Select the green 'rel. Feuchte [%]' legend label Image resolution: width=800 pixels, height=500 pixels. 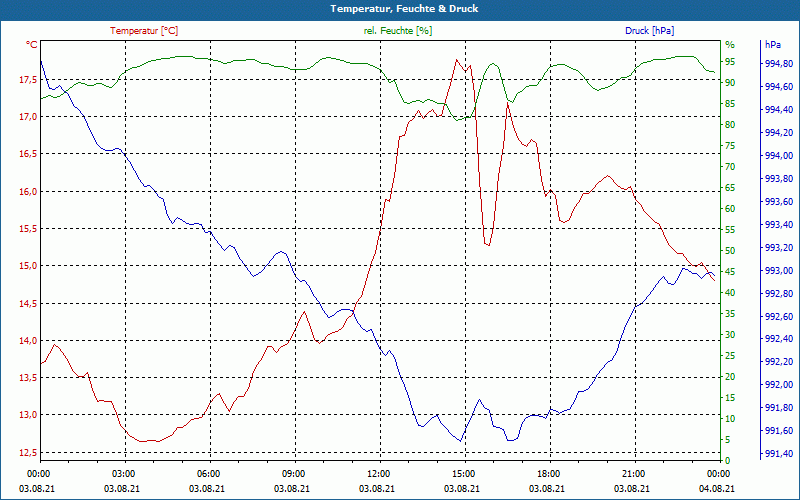click(398, 31)
